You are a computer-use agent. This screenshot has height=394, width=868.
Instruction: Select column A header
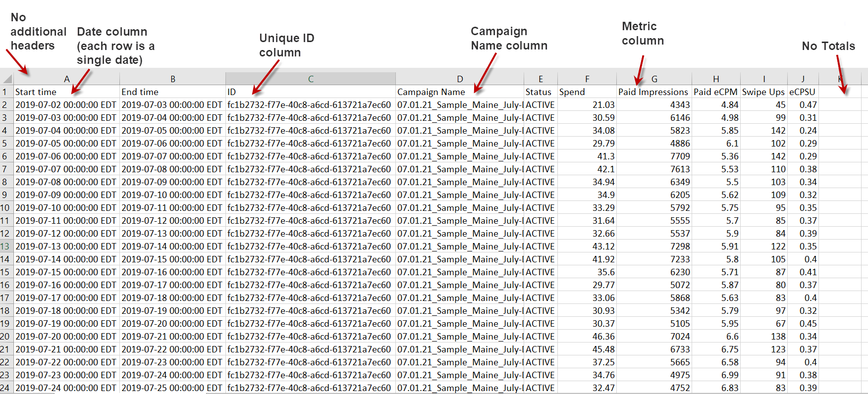[x=66, y=79]
